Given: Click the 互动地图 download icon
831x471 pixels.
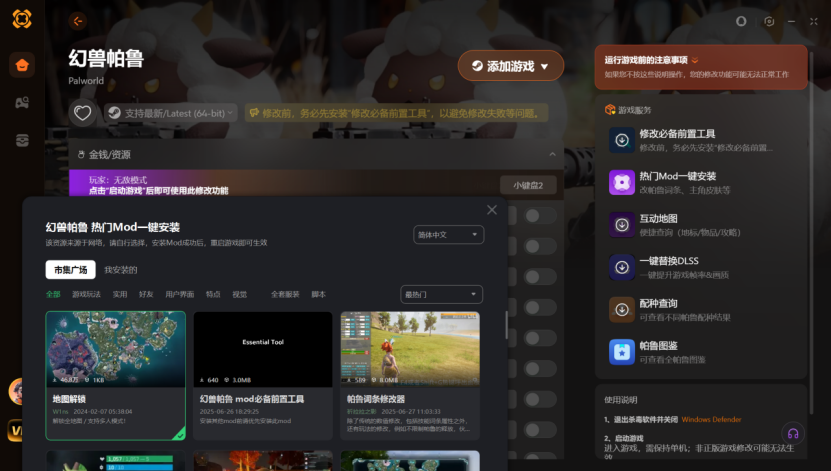Looking at the screenshot, I should tap(622, 225).
